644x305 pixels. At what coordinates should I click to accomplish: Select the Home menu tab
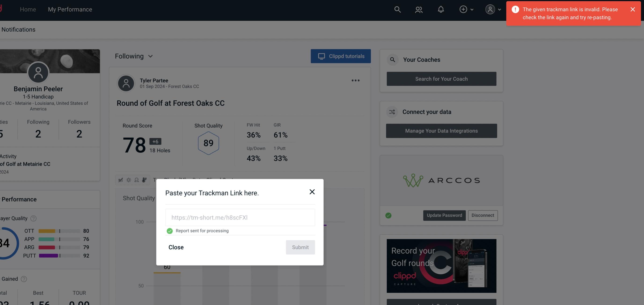tap(28, 9)
